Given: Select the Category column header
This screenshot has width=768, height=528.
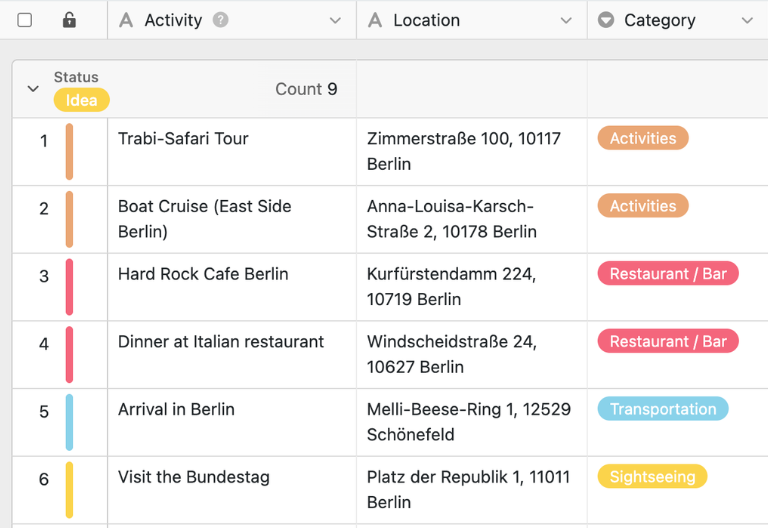Looking at the screenshot, I should pos(678,20).
